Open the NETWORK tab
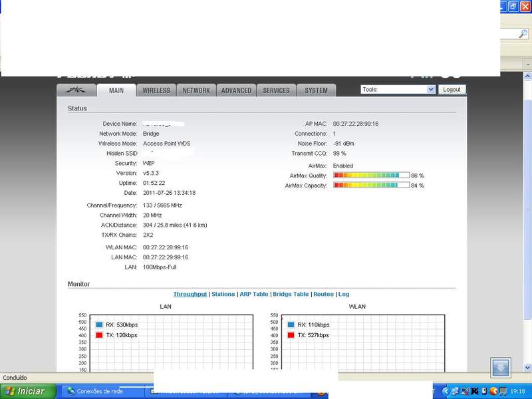 [196, 90]
